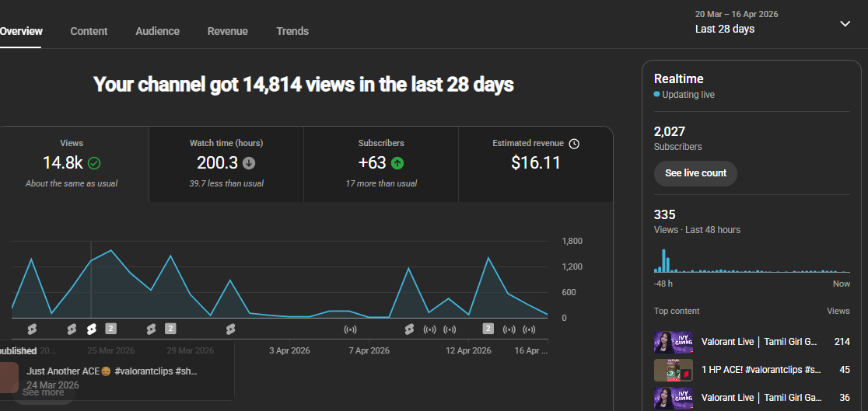Click the '2' videos badge near 12 Apr
This screenshot has height=411, width=868.
click(488, 329)
